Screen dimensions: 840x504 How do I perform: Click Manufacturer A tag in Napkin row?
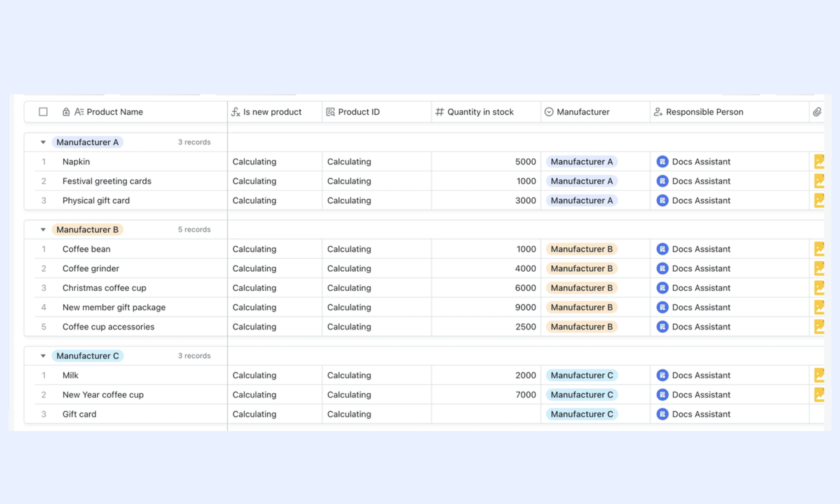coord(582,162)
